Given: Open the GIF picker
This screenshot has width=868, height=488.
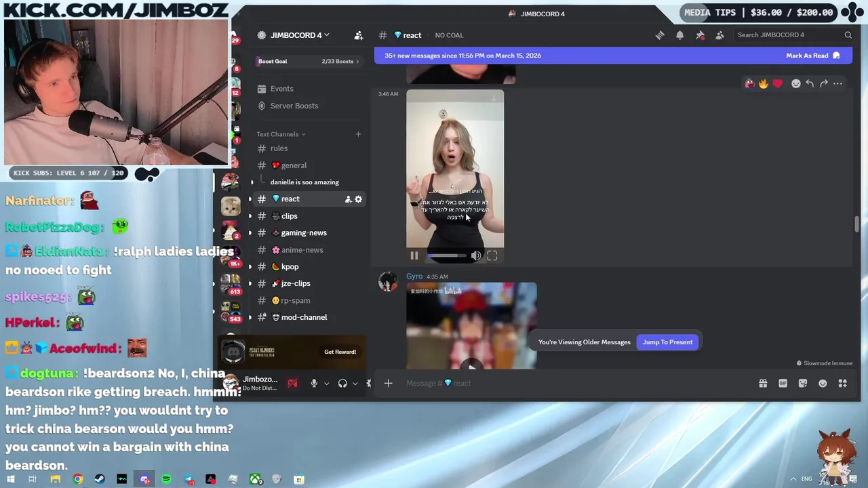Looking at the screenshot, I should pyautogui.click(x=783, y=384).
